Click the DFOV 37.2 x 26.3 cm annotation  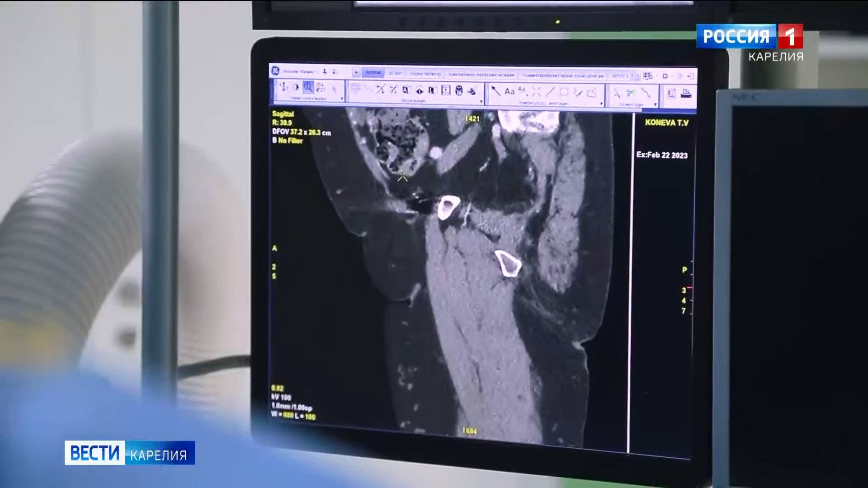[x=301, y=132]
